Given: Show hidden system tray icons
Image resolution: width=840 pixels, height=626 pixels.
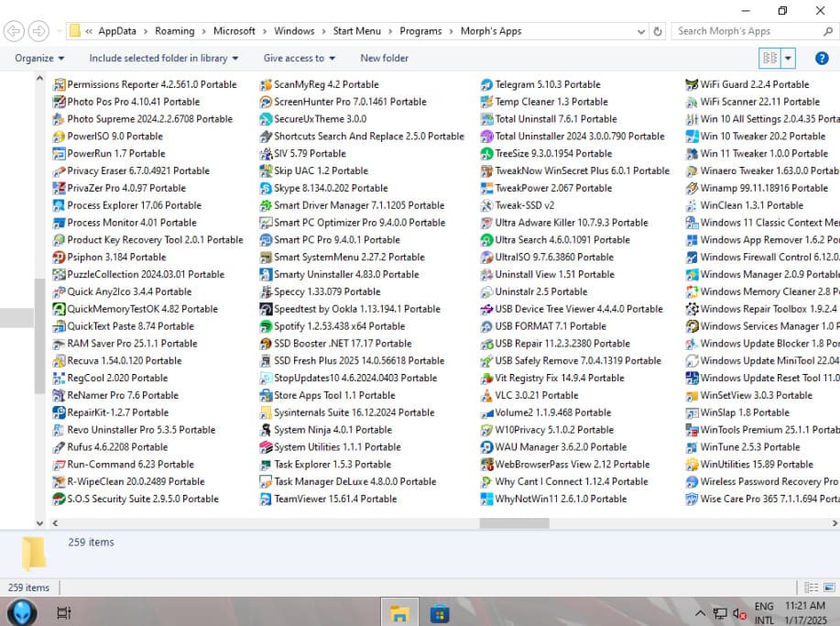Looking at the screenshot, I should tap(700, 613).
